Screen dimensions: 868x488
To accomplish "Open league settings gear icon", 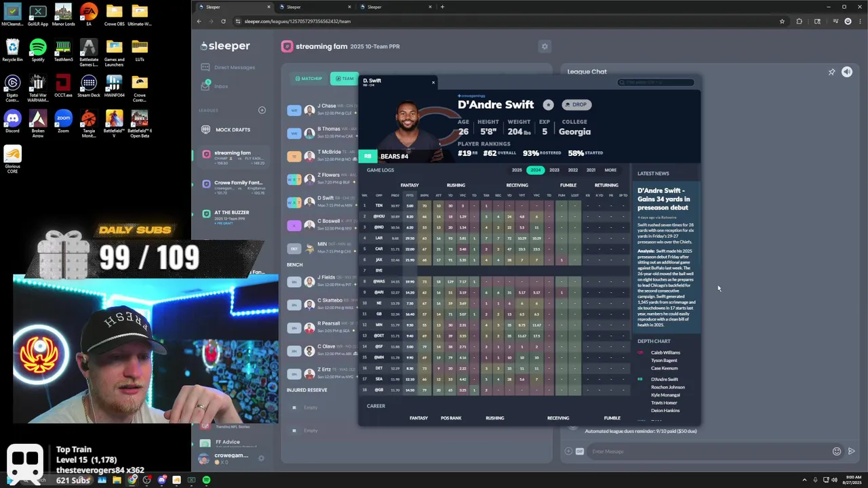I will tap(544, 46).
